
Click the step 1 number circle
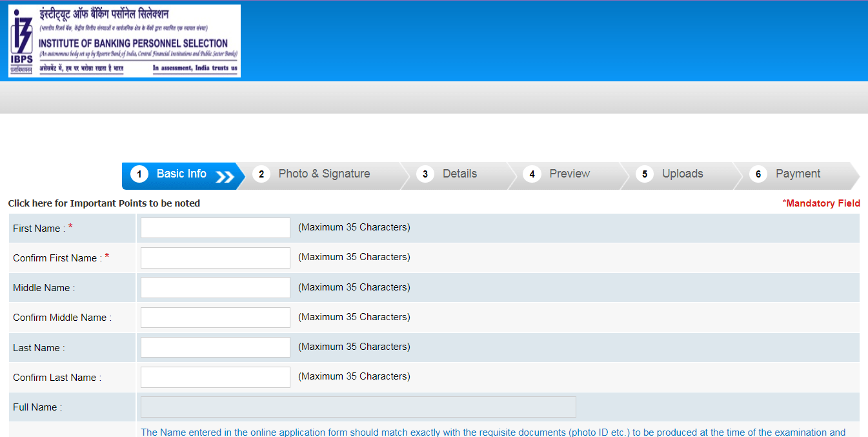click(x=139, y=174)
